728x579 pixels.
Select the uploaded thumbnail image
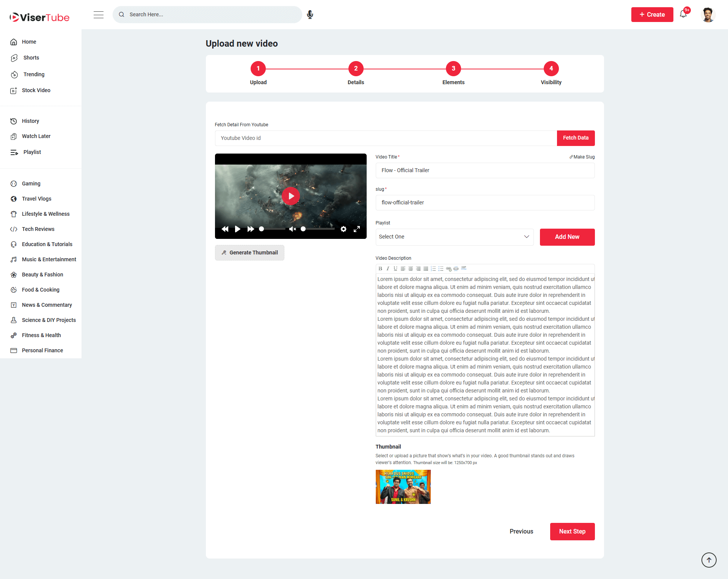click(x=403, y=487)
